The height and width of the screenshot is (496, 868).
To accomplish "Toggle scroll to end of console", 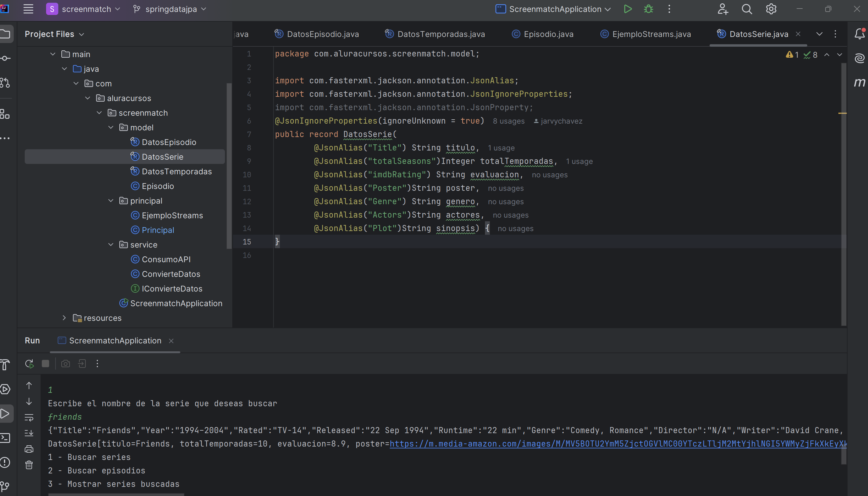I will click(29, 433).
